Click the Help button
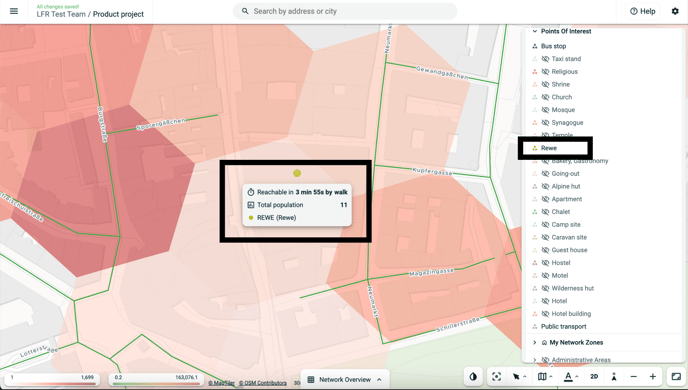 (643, 11)
